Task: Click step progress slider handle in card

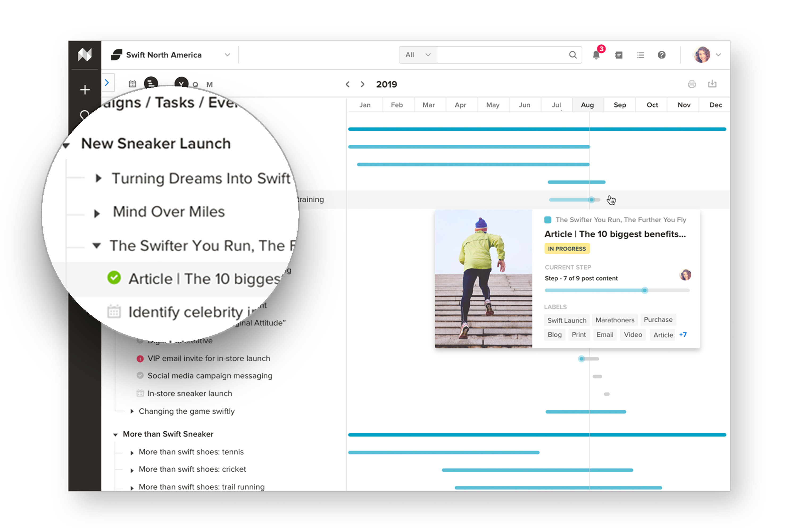Action: click(x=645, y=290)
